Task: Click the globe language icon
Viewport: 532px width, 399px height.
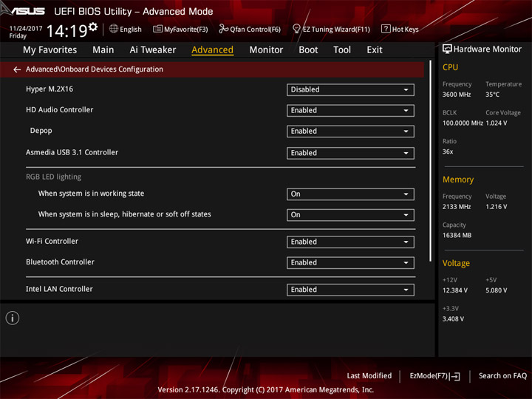Action: click(114, 29)
